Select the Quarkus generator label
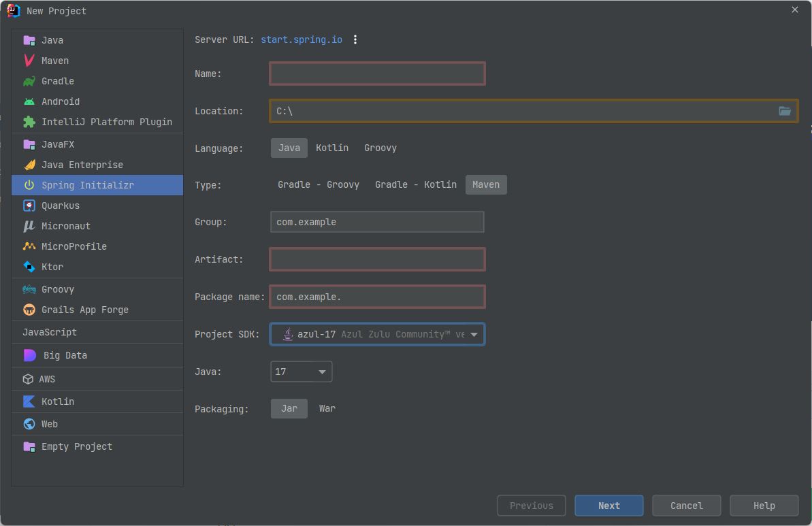 [x=61, y=206]
